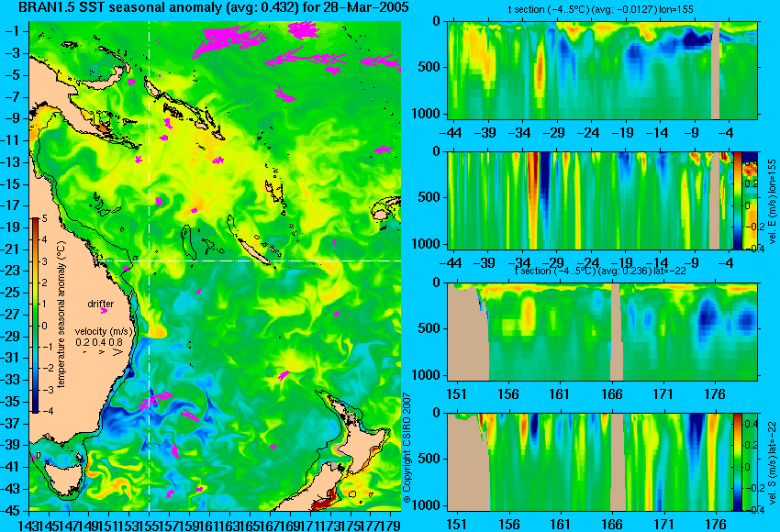Click the BRAN1.5 SST seasonal anomaly title

214,7
